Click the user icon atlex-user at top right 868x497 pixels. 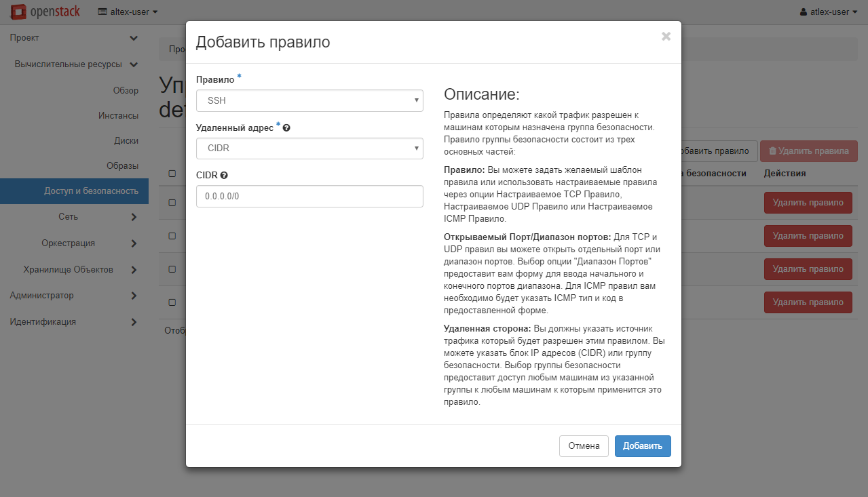[x=804, y=12]
